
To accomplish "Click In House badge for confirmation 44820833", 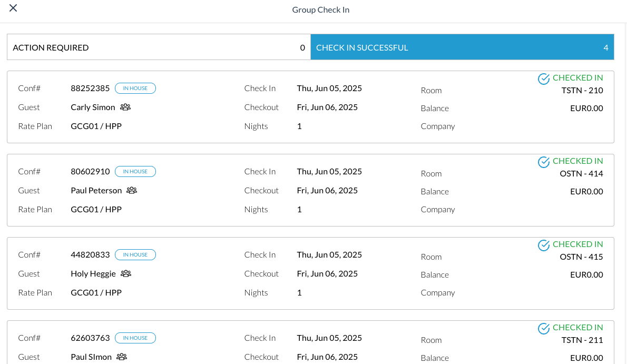I will coord(135,254).
